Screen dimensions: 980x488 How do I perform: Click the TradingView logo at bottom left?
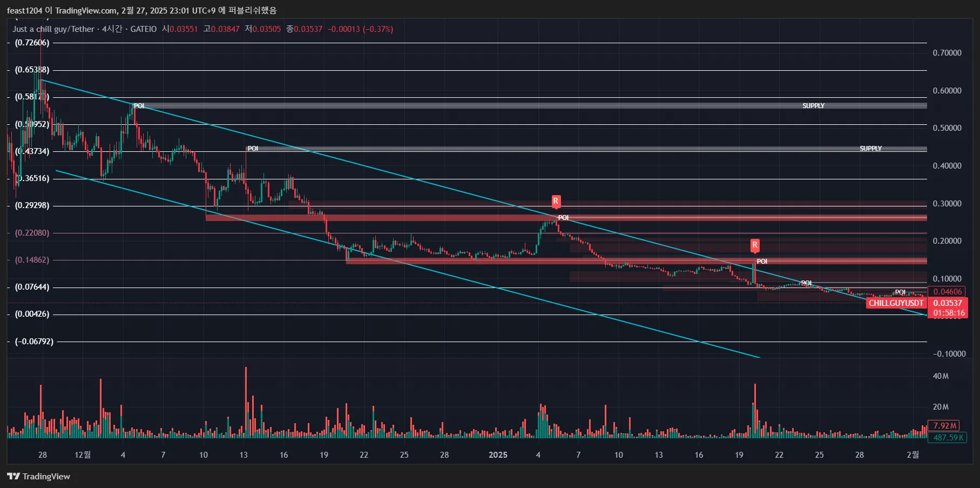38,476
